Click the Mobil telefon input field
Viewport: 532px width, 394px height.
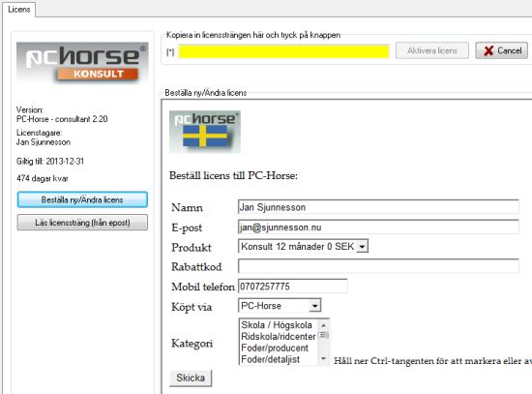[x=293, y=286]
